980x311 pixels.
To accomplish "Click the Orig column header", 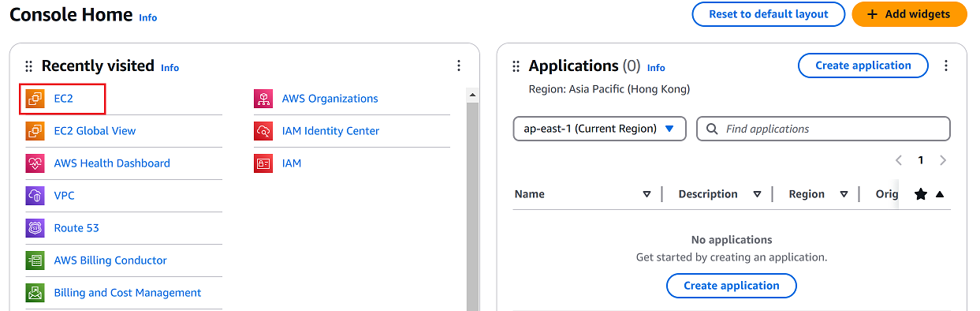I will [x=887, y=194].
